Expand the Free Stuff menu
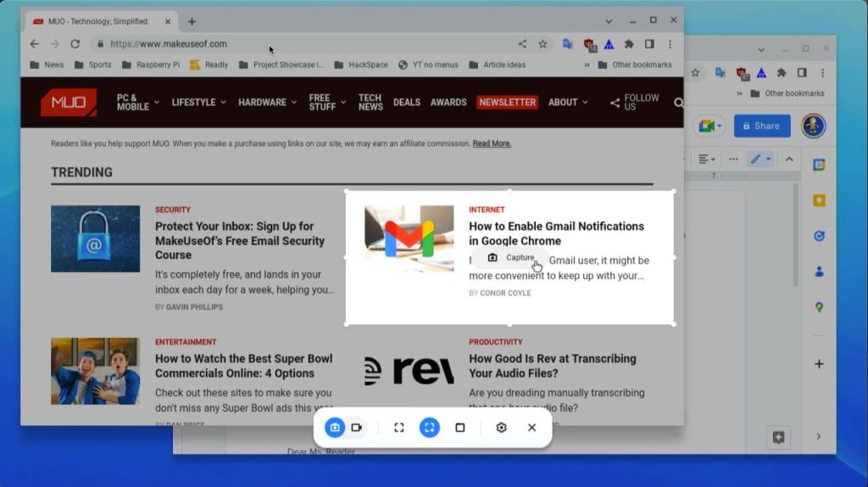Image resolution: width=868 pixels, height=487 pixels. point(327,103)
